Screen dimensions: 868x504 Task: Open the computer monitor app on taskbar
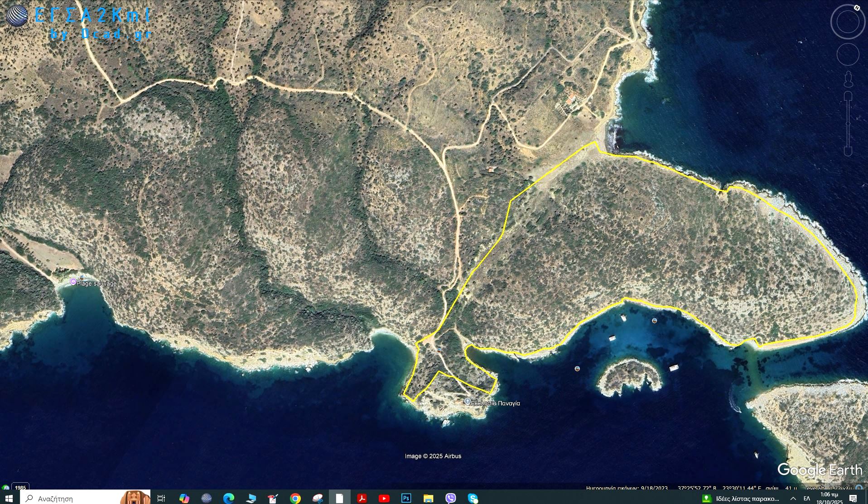251,498
